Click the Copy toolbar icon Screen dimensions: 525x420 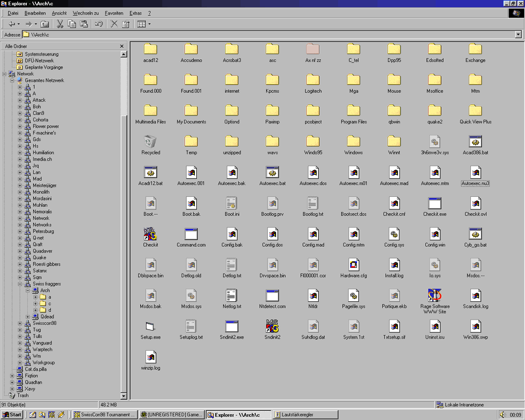click(x=72, y=24)
